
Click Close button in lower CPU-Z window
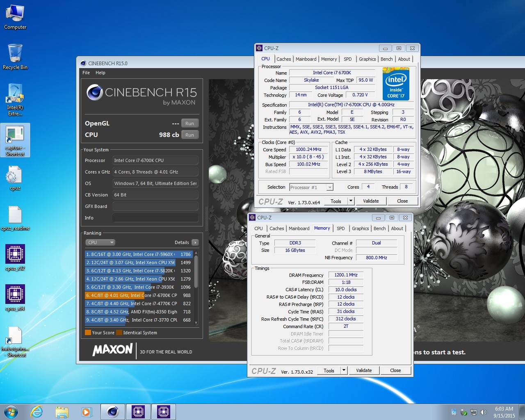[x=395, y=370]
